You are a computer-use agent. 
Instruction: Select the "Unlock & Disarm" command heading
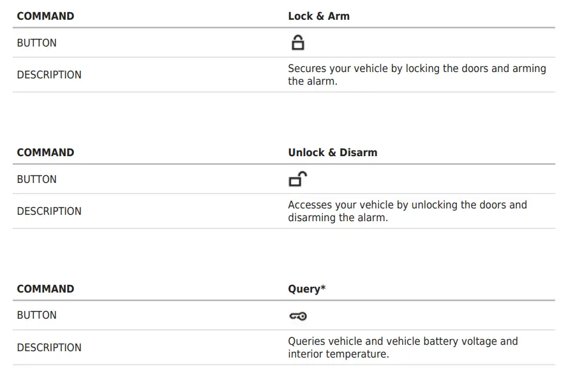tap(332, 152)
